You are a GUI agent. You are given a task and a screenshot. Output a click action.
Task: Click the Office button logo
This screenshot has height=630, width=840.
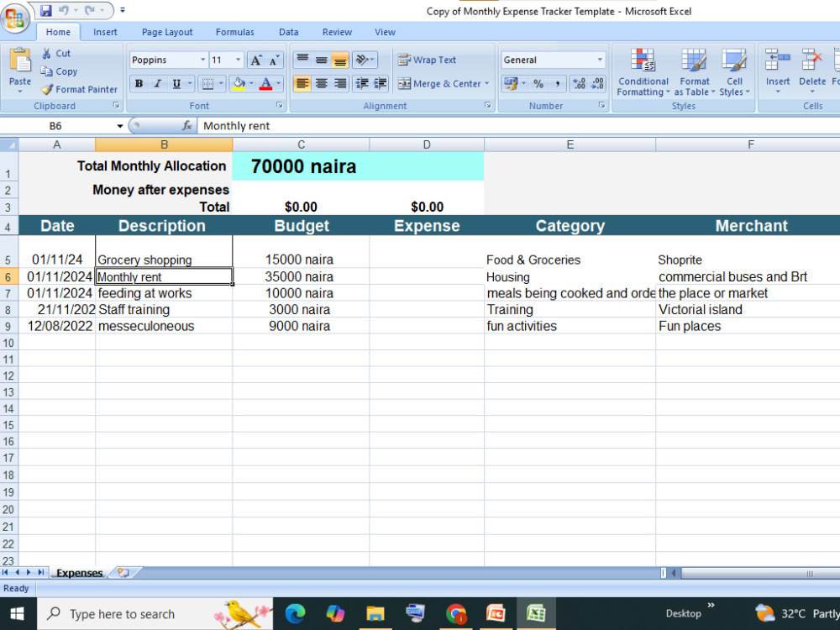tap(14, 18)
